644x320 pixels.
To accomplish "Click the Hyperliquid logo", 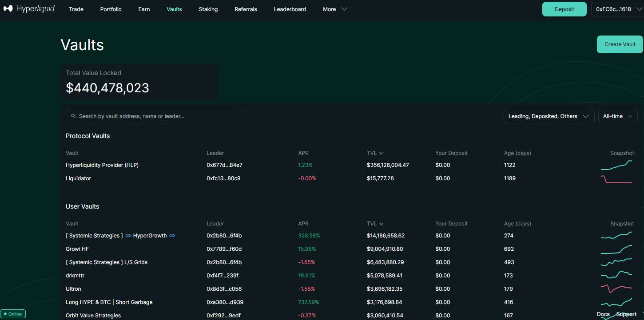I will [x=29, y=9].
